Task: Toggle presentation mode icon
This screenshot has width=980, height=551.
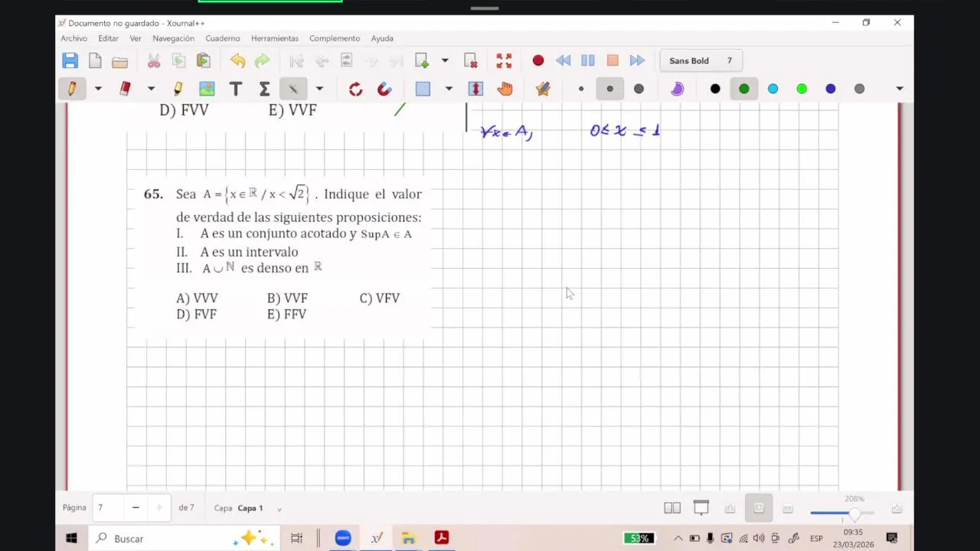Action: click(x=701, y=508)
